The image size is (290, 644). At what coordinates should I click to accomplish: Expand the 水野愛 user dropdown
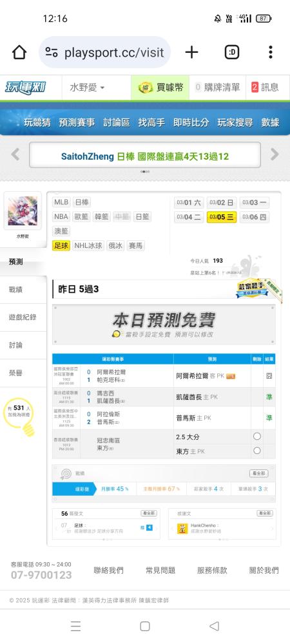(x=87, y=88)
